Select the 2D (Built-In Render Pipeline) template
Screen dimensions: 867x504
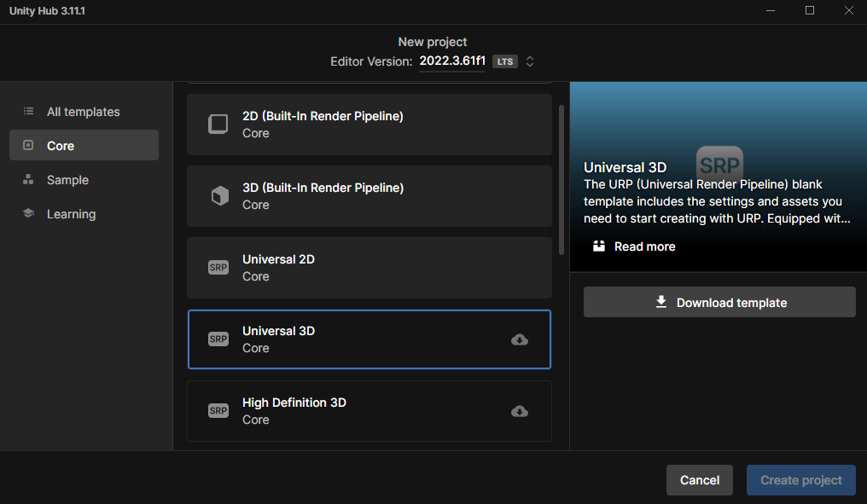click(369, 125)
